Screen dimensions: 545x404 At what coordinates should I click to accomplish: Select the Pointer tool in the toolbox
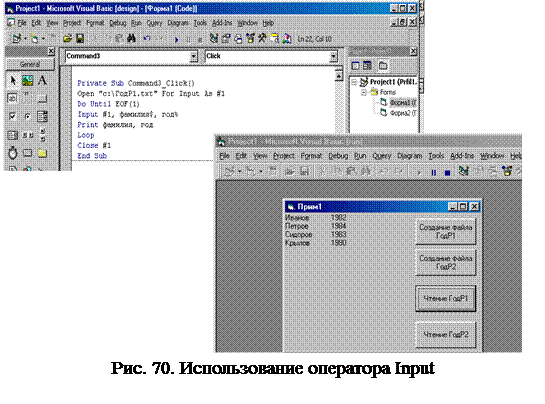pyautogui.click(x=13, y=81)
